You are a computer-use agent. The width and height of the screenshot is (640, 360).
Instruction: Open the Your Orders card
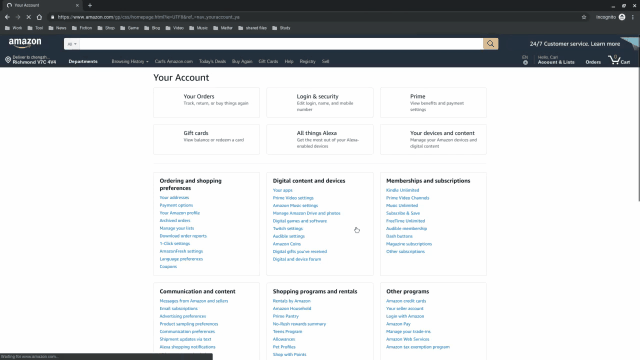[206, 102]
